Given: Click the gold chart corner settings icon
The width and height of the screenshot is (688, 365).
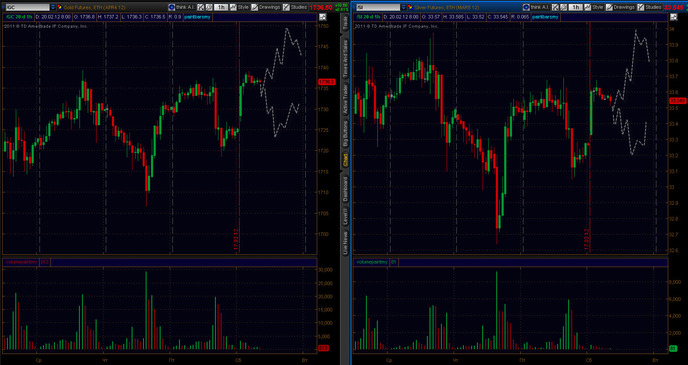Looking at the screenshot, I should coord(322,17).
